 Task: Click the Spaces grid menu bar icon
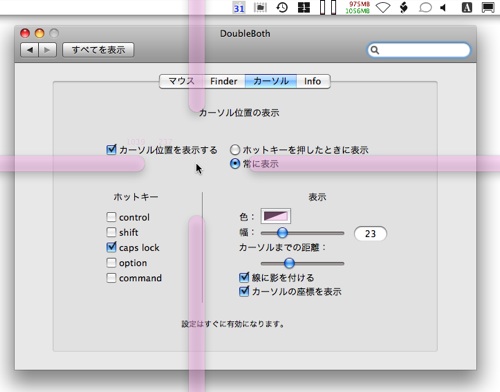point(304,7)
